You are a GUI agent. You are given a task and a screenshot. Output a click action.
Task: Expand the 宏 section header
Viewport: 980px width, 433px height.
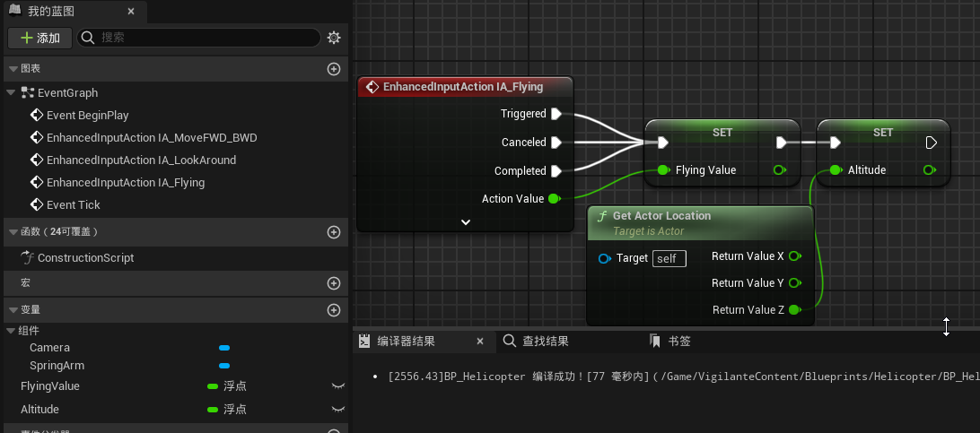(176, 283)
